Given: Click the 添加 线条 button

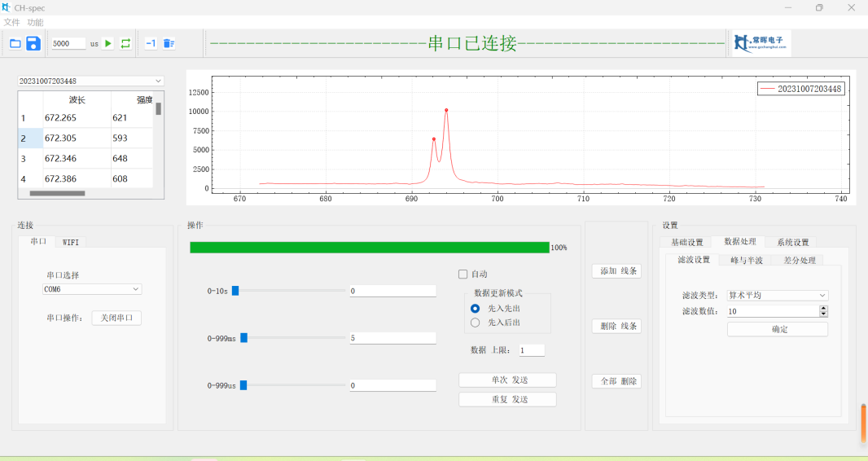Looking at the screenshot, I should 616,270.
